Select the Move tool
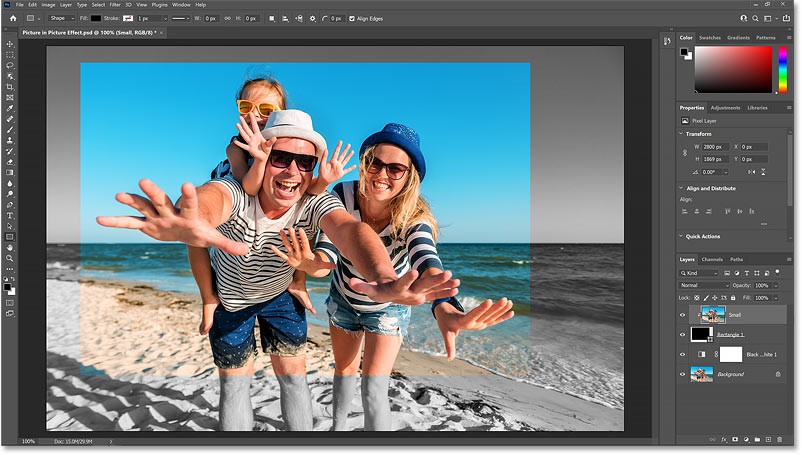Image resolution: width=802 pixels, height=455 pixels. click(x=10, y=43)
